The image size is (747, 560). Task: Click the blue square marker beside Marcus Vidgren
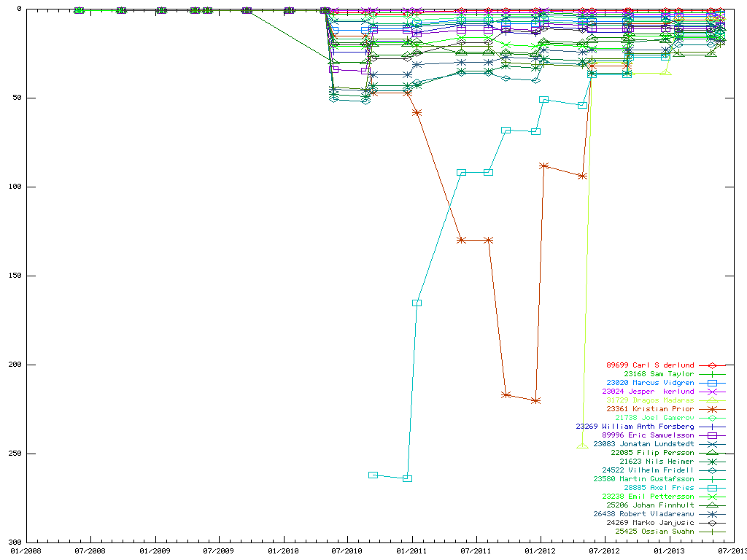pos(712,383)
